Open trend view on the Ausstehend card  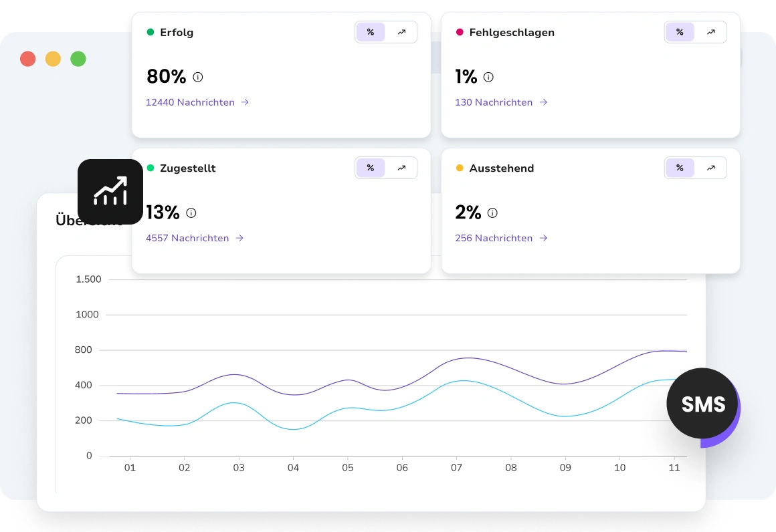point(710,168)
